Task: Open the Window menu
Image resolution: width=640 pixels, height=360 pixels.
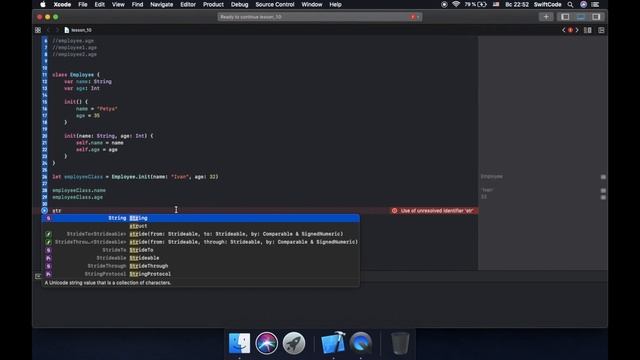Action: (312, 4)
